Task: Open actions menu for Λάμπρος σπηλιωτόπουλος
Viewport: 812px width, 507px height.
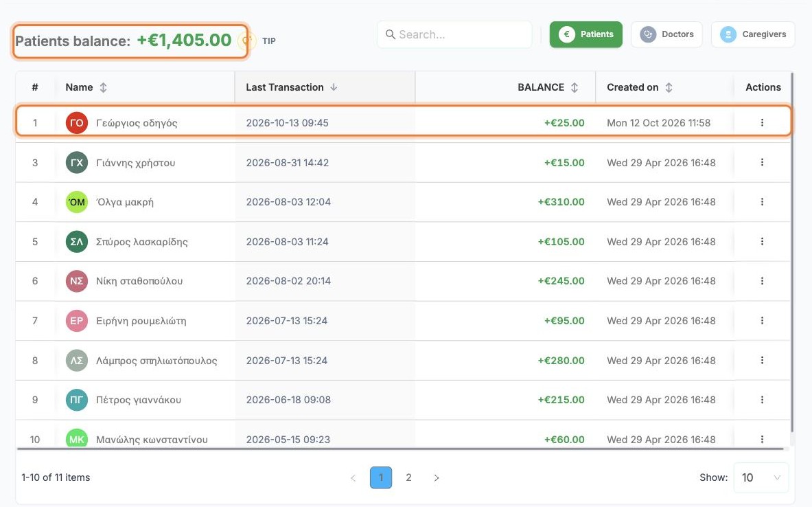Action: point(762,360)
